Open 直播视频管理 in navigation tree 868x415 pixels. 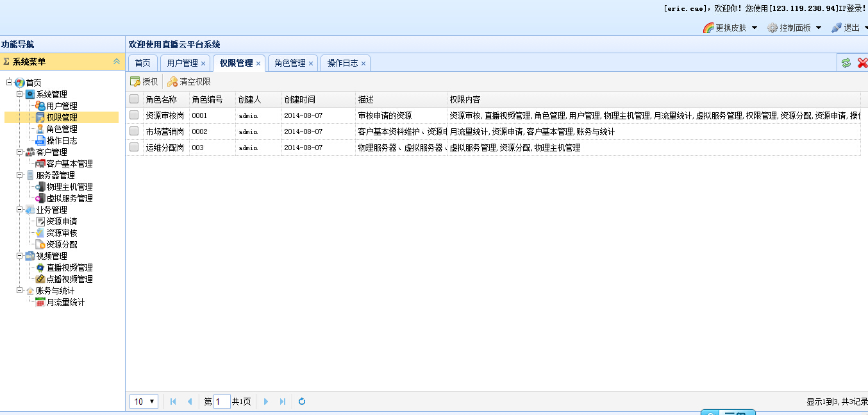point(69,267)
